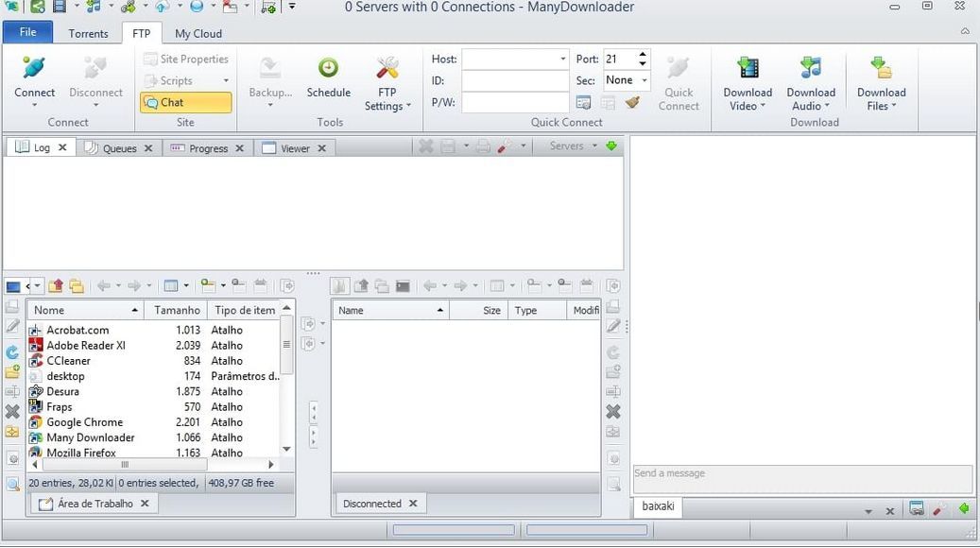Select the Fraps shortcut
The width and height of the screenshot is (980, 548).
coord(154,407)
